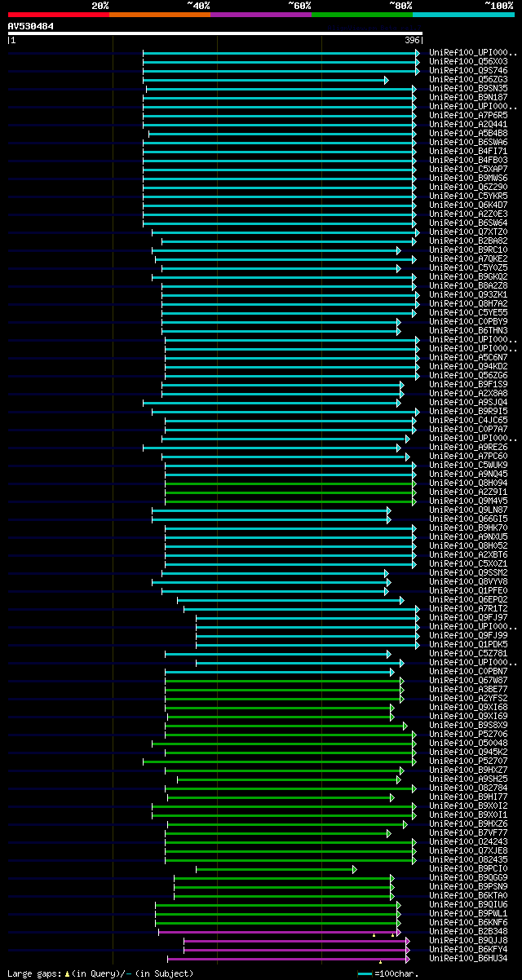
Task: Click the white query sequence bar
Action: (215, 33)
